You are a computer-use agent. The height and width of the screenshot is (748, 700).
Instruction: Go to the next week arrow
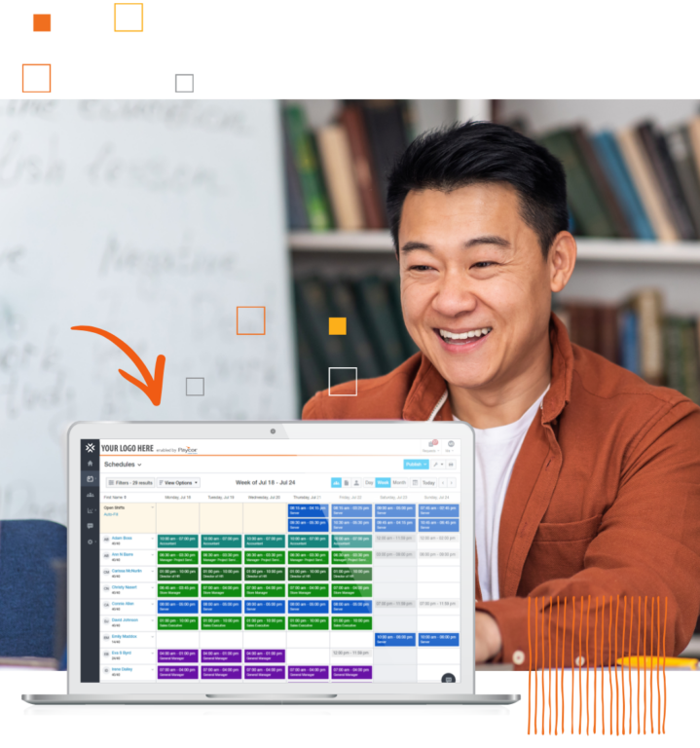pos(451,482)
